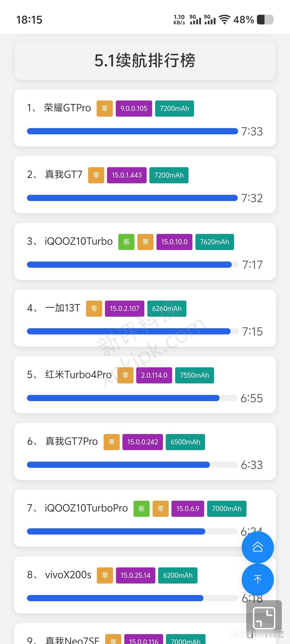Tap purple 9.0.0.105 version tag
Image resolution: width=290 pixels, height=644 pixels.
coord(134,109)
